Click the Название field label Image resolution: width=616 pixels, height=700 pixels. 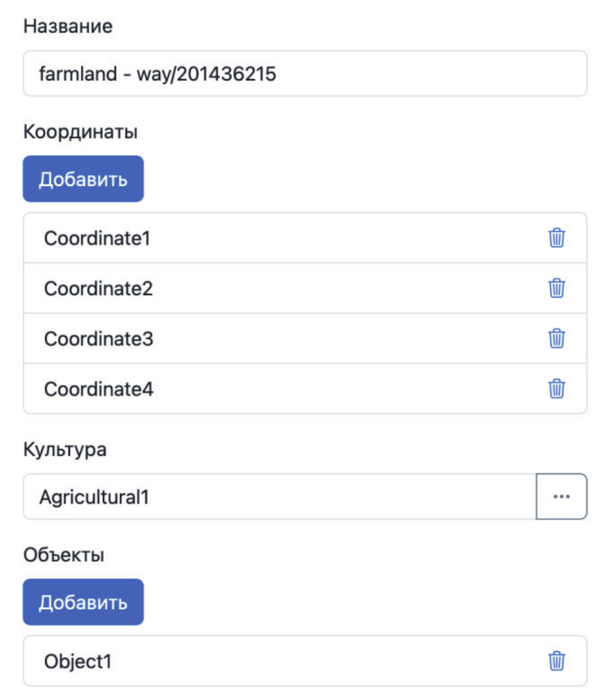coord(68,26)
